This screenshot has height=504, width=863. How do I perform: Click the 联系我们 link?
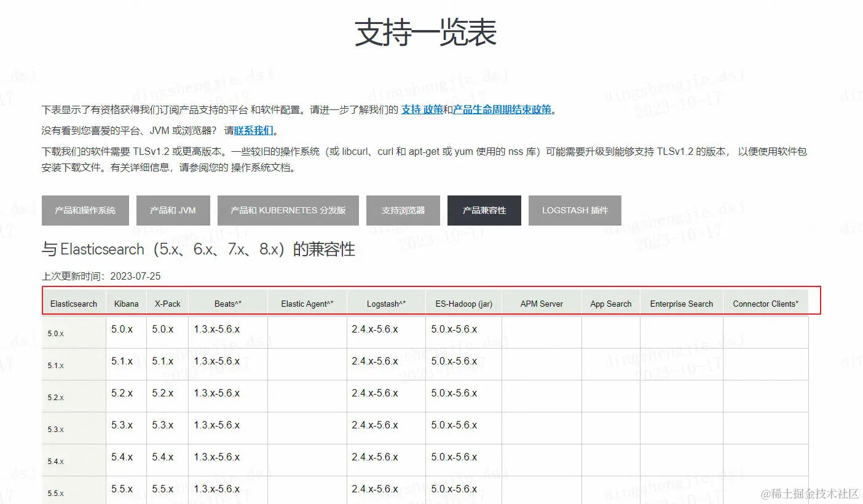pyautogui.click(x=254, y=130)
